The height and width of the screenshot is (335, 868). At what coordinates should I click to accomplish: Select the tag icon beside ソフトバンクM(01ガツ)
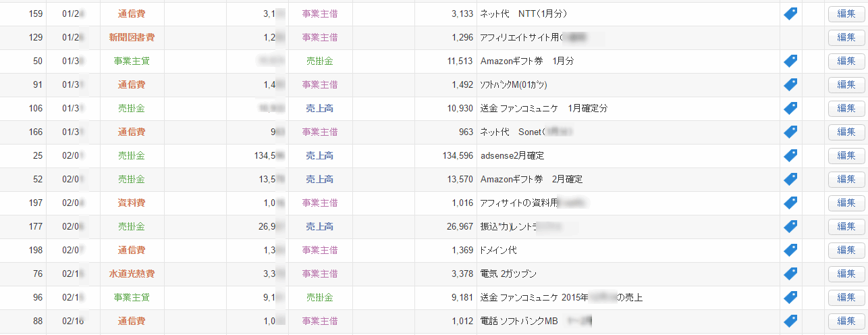(x=790, y=84)
